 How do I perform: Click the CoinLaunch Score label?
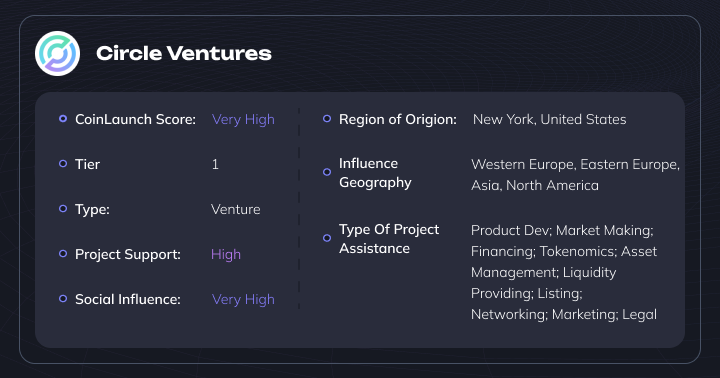point(135,119)
